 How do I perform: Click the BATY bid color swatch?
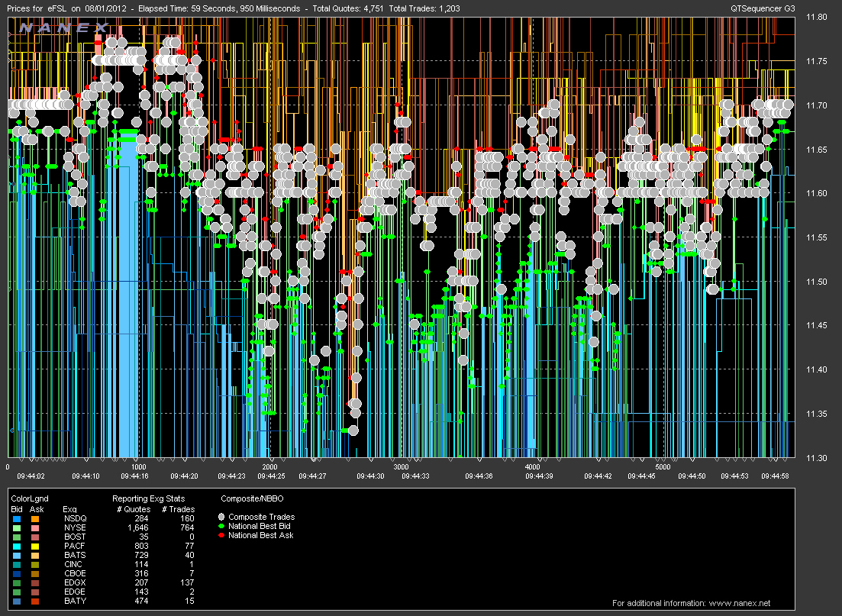point(17,601)
